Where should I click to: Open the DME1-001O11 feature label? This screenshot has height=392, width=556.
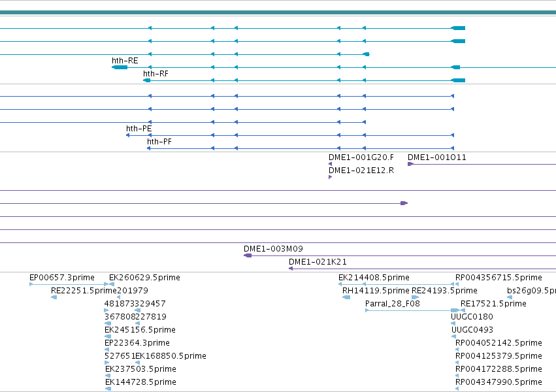pyautogui.click(x=437, y=157)
